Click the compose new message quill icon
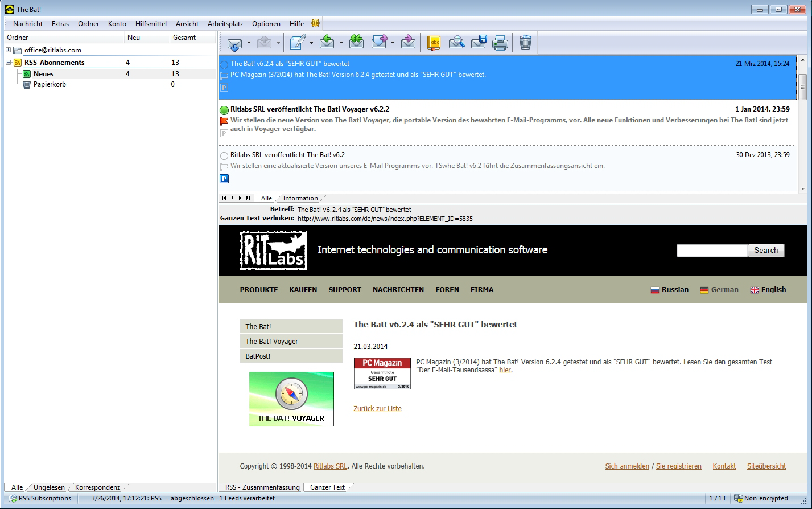This screenshot has width=812, height=509. pos(297,43)
